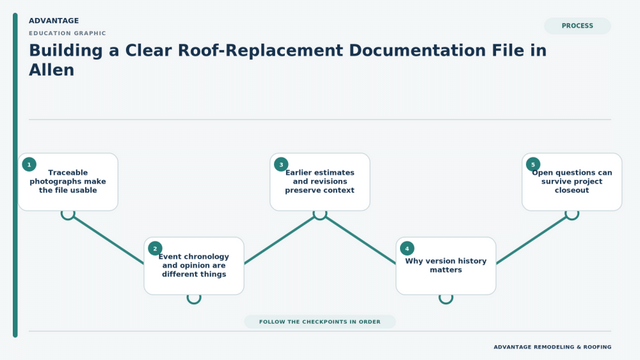Click the ADVANTAGE brand text at top
Screen dimensions: 640x360
pos(53,20)
